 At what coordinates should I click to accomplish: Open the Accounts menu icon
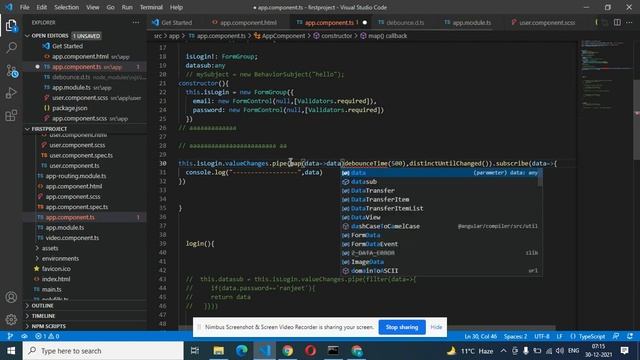11,297
